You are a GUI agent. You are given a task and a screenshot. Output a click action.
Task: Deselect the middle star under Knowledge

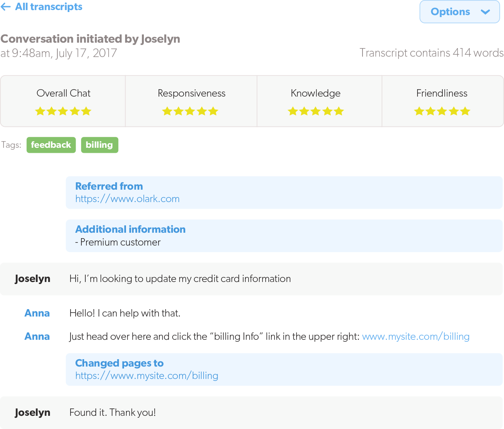316,111
